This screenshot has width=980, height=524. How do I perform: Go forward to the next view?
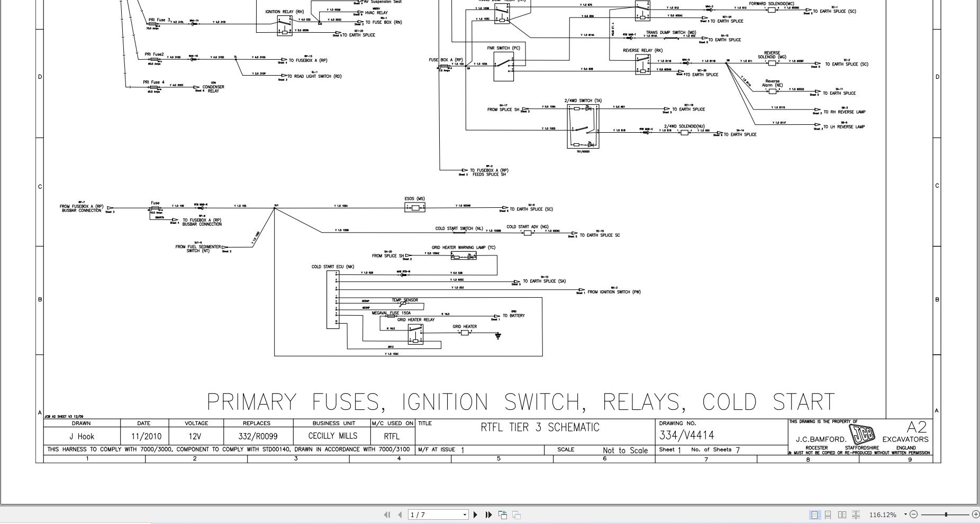click(x=516, y=514)
